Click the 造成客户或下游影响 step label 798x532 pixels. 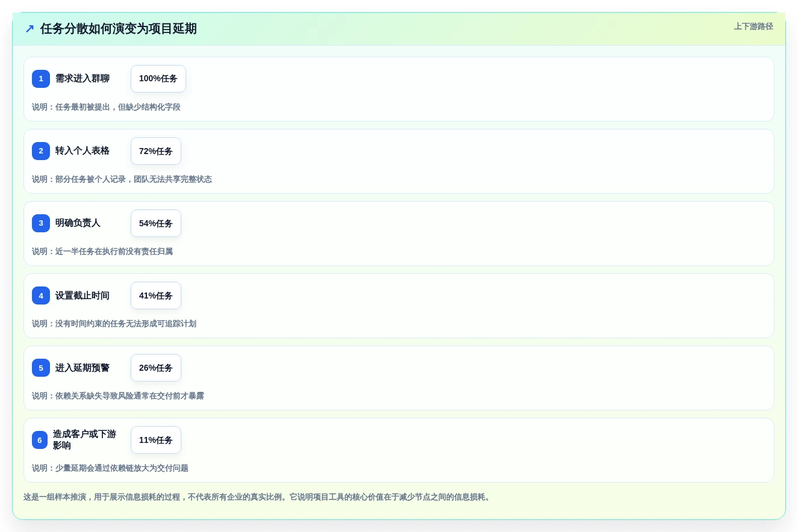click(84, 440)
